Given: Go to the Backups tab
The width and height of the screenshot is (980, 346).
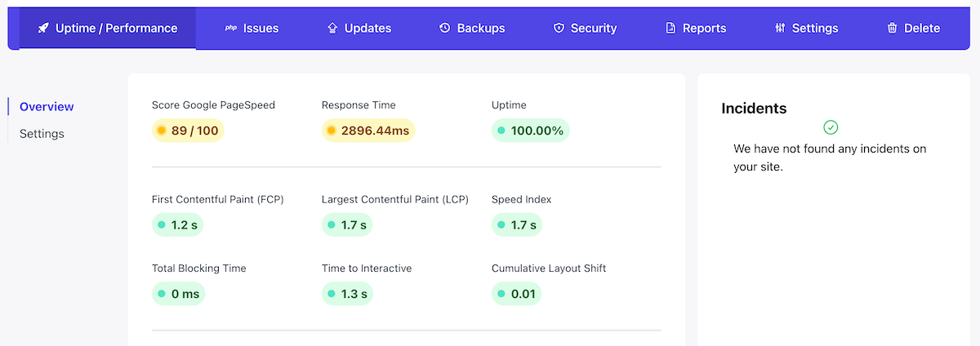Looking at the screenshot, I should (472, 28).
